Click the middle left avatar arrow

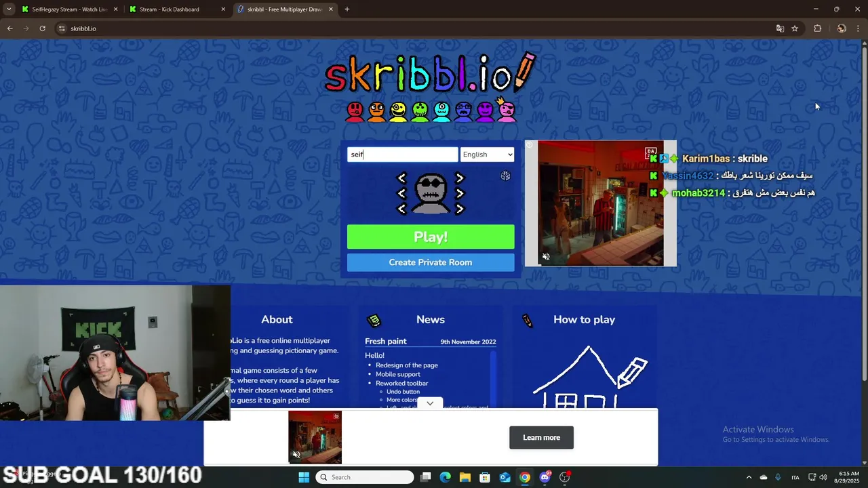(401, 193)
